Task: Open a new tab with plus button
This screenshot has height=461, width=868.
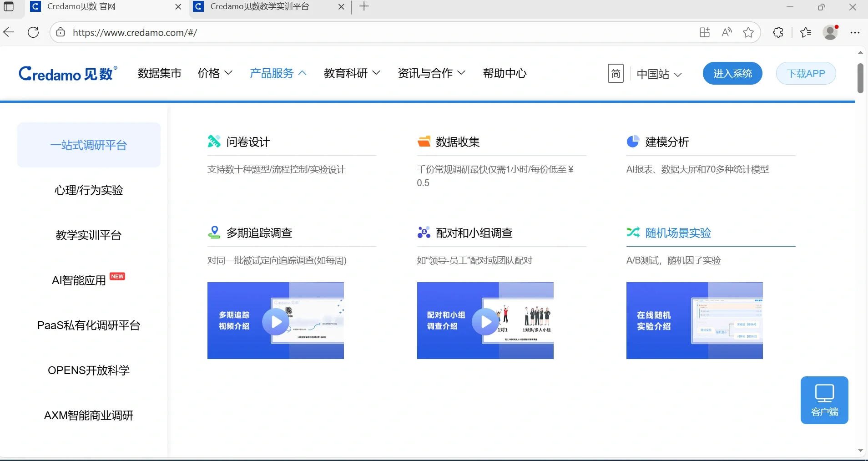Action: pyautogui.click(x=364, y=7)
